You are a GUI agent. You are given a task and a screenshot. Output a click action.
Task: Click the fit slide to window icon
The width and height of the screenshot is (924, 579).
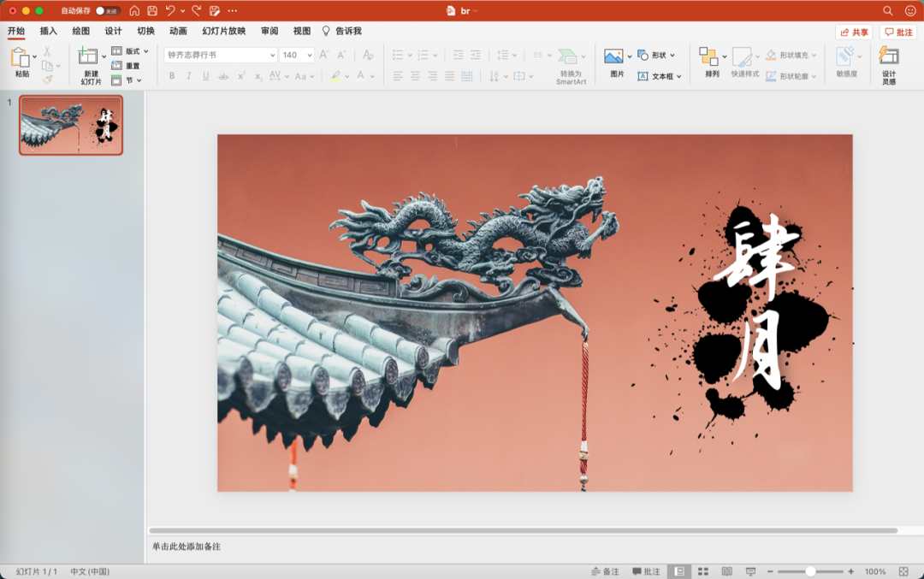click(x=903, y=571)
